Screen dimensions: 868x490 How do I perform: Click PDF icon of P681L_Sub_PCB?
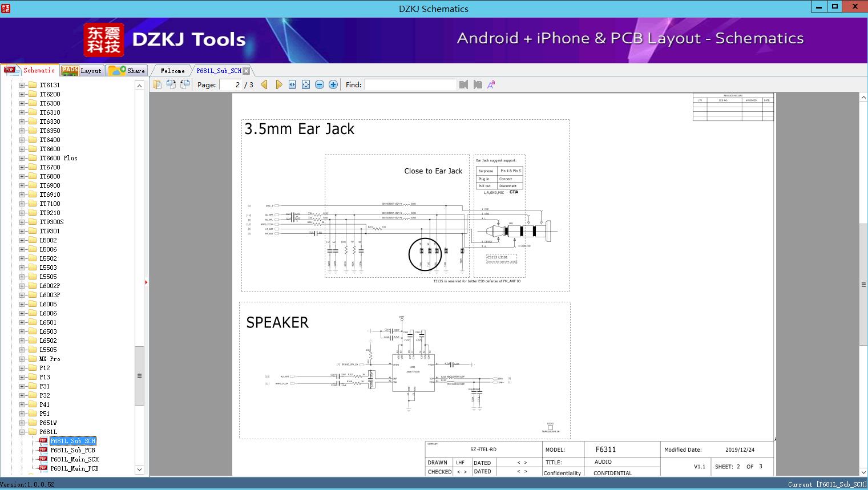(43, 449)
